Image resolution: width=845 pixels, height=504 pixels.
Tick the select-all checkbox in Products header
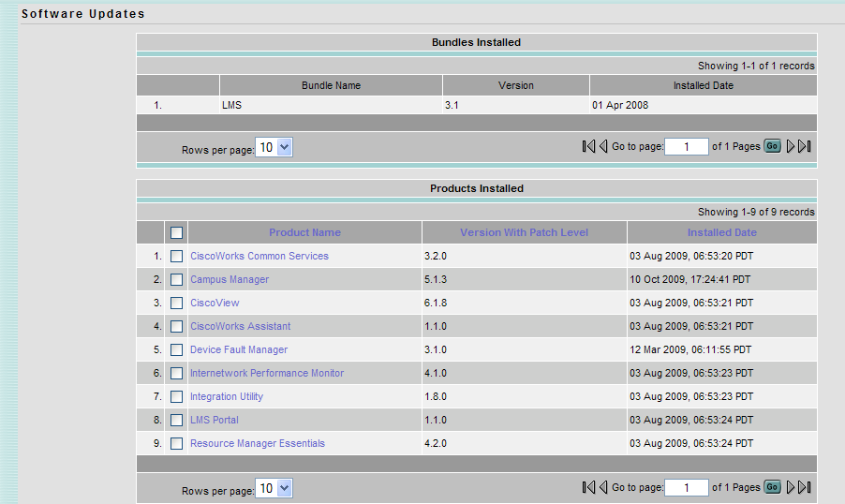point(176,233)
